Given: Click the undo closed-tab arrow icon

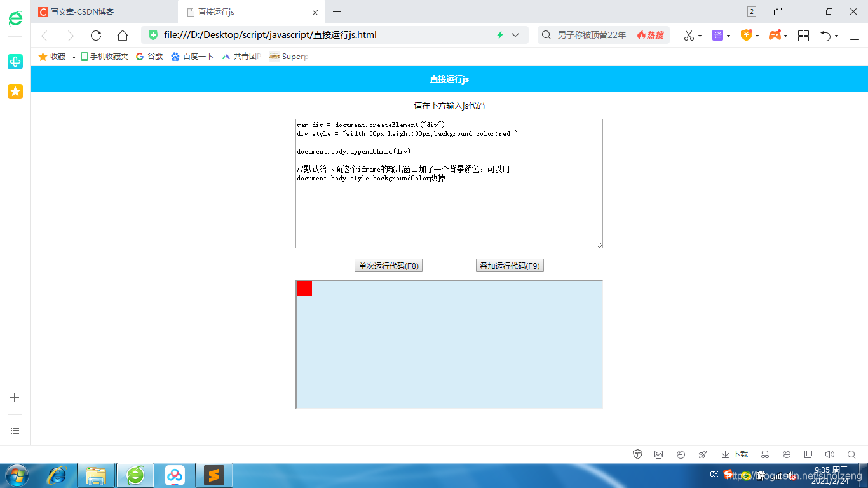Looking at the screenshot, I should tap(825, 36).
